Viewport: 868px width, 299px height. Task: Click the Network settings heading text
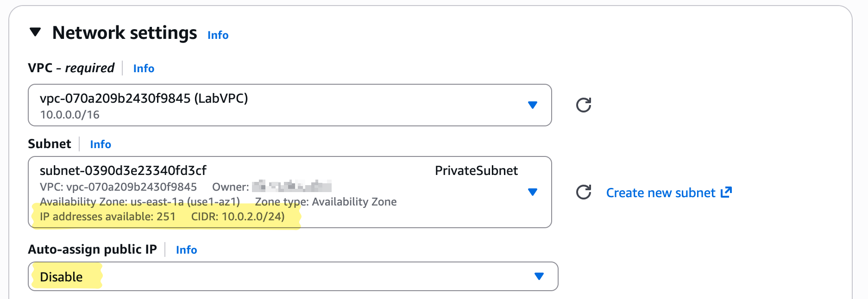coord(125,33)
